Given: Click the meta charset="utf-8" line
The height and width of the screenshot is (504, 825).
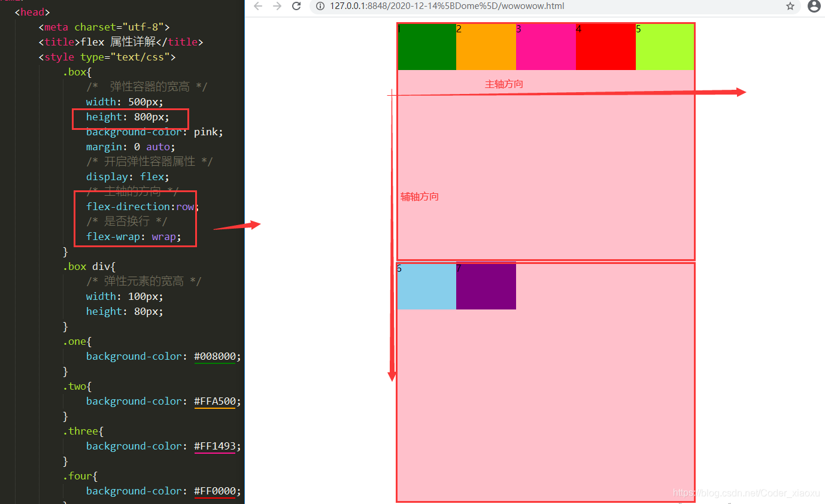Looking at the screenshot, I should (x=104, y=27).
